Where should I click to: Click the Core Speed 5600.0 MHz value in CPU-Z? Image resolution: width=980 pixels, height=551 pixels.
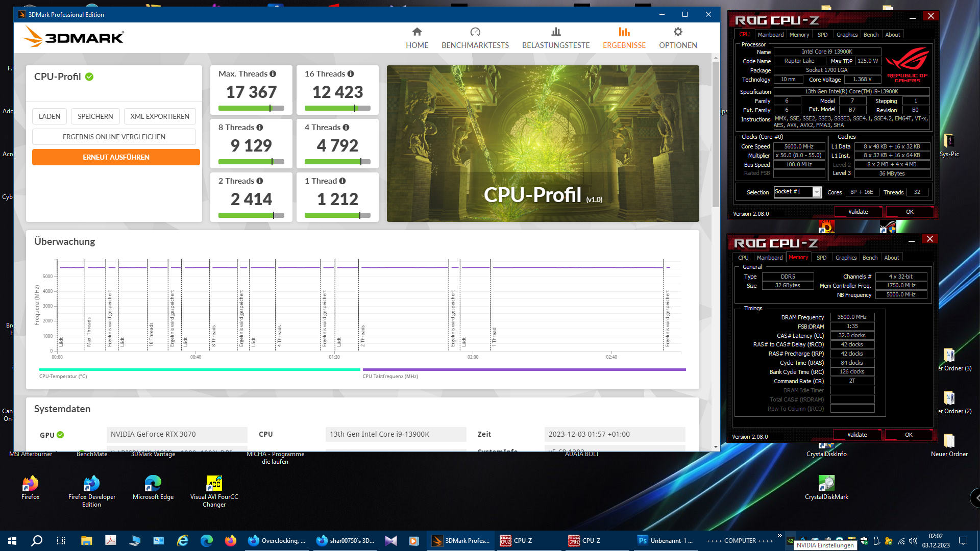coord(799,146)
